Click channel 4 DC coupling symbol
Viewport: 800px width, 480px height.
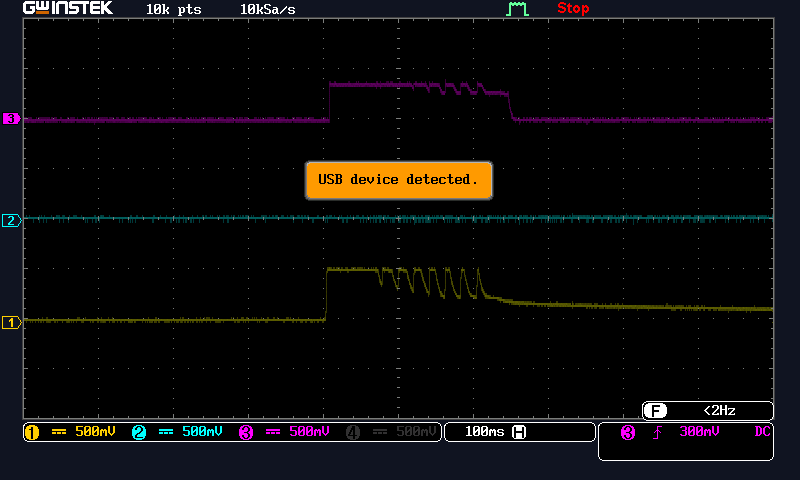(x=380, y=432)
